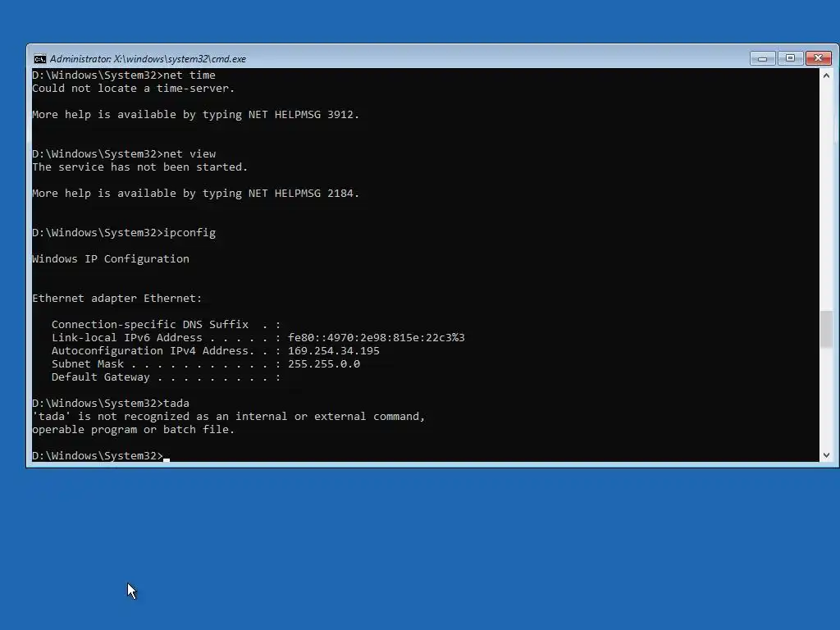Minimize the command prompt window
Image resolution: width=840 pixels, height=630 pixels.
pos(762,58)
